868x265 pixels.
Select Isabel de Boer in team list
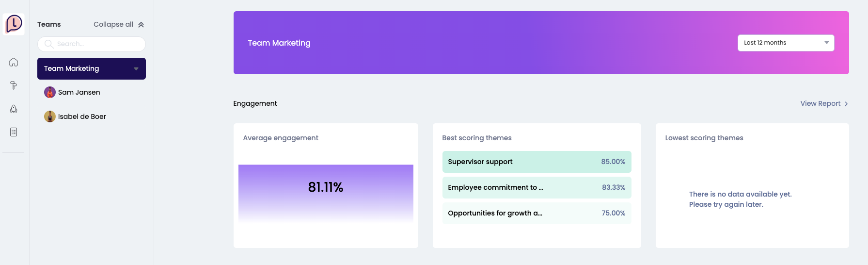pyautogui.click(x=82, y=116)
